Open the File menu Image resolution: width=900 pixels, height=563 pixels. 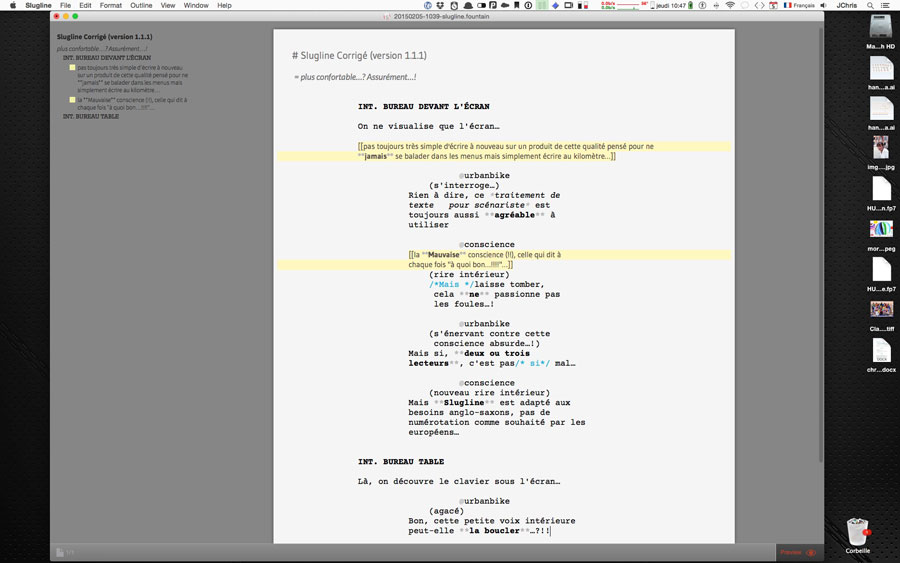65,5
